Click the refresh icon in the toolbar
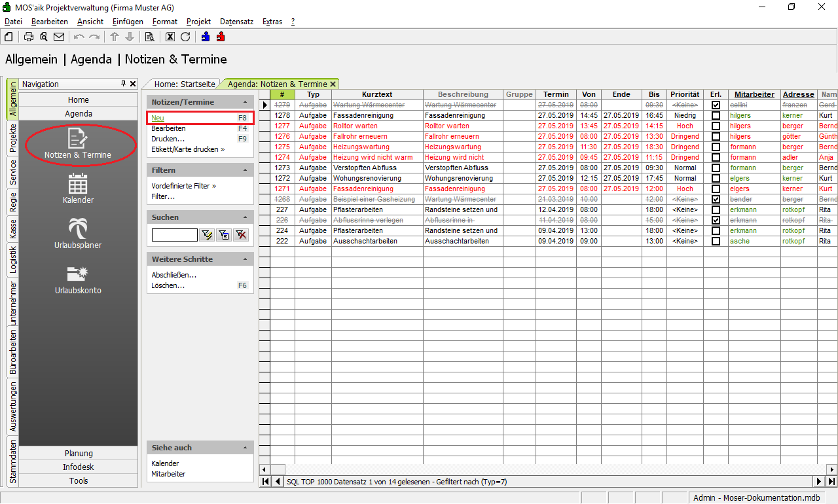The height and width of the screenshot is (504, 838). coord(185,37)
